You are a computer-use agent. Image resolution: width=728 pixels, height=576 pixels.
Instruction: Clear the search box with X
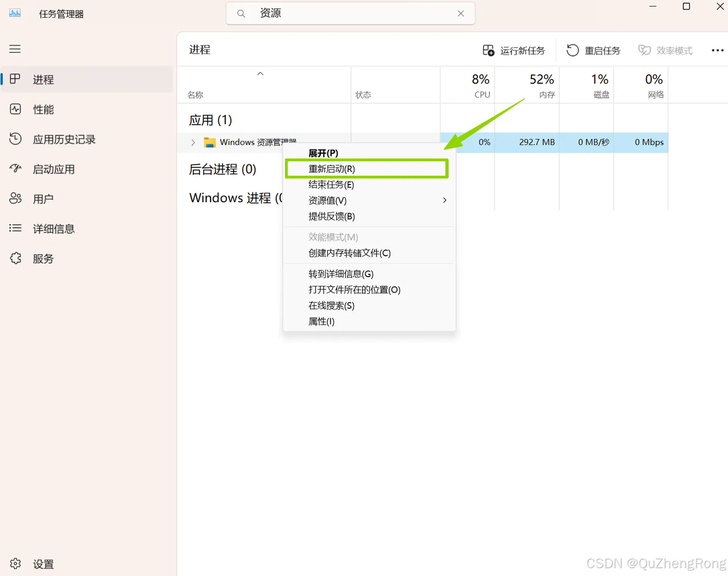(461, 14)
